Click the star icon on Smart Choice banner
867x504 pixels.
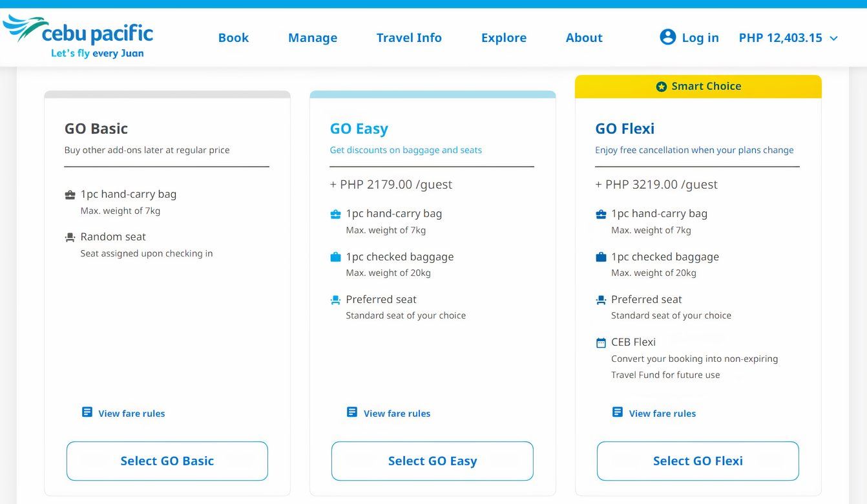662,86
